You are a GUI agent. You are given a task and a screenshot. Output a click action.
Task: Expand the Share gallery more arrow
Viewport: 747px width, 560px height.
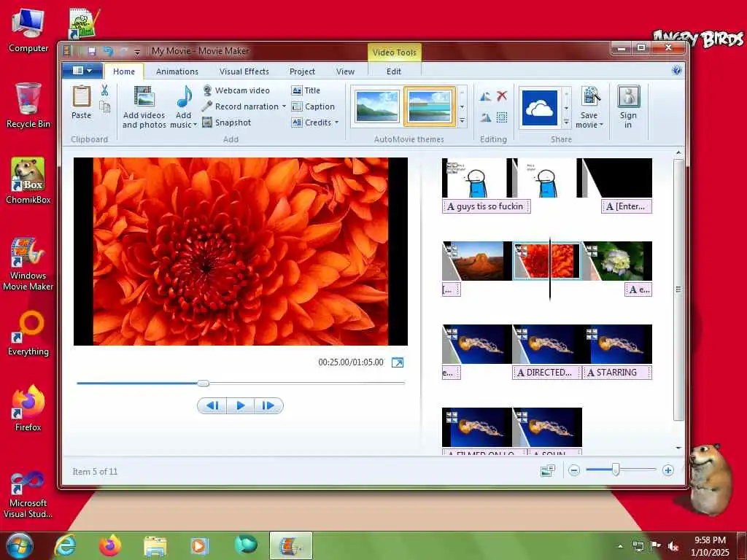pyautogui.click(x=566, y=122)
